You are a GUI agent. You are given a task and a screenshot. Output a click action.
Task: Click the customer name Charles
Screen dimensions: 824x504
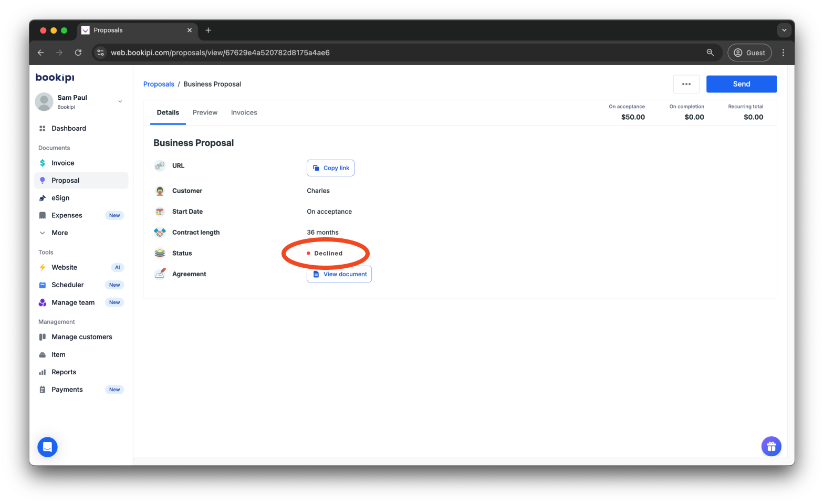tap(318, 191)
